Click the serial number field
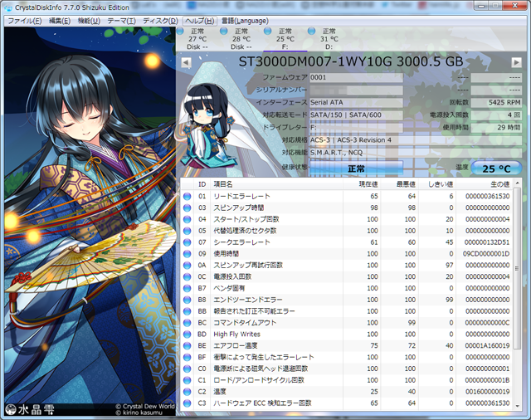This screenshot has height=420, width=531. [356, 90]
